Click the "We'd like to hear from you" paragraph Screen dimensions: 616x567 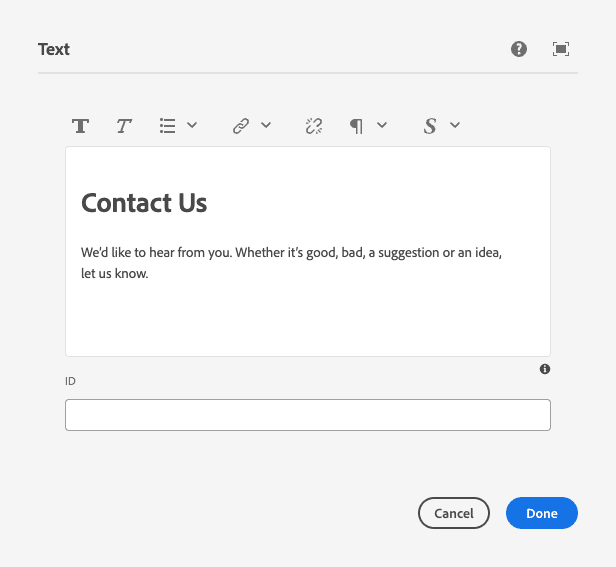[291, 263]
